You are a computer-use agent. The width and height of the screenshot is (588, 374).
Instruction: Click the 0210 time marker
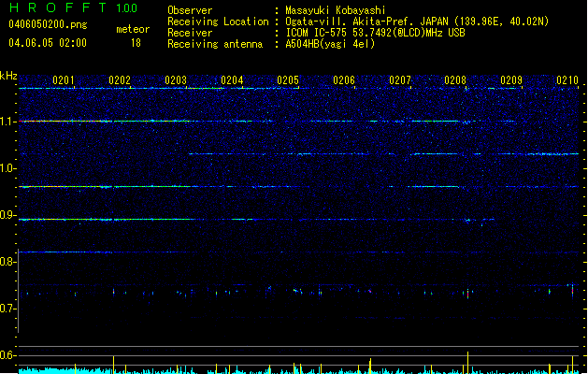(x=567, y=80)
